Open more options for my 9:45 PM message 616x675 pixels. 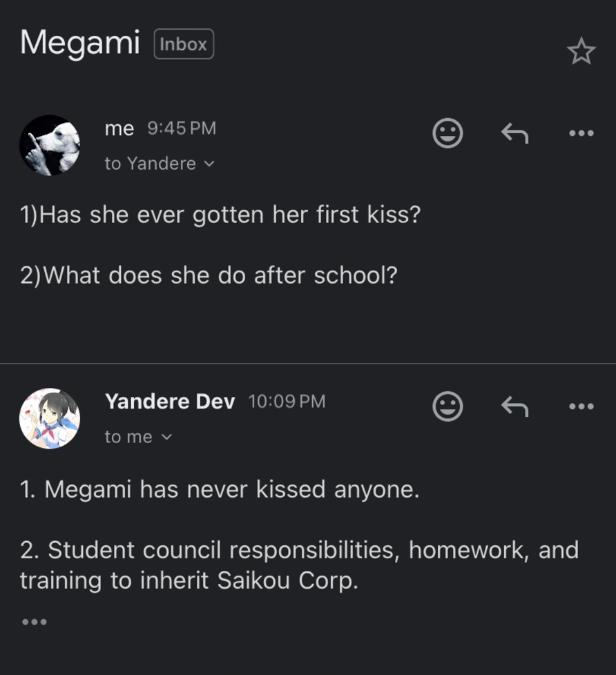[581, 133]
